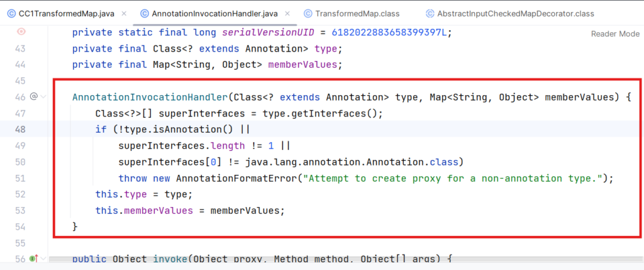Image resolution: width=644 pixels, height=270 pixels.
Task: Click the error message string literal on line 51
Action: 452,178
